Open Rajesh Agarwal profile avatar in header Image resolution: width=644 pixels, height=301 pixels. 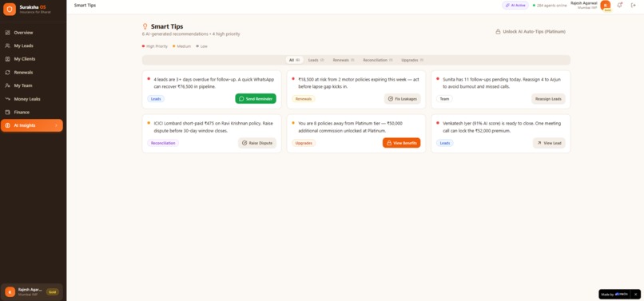point(605,6)
